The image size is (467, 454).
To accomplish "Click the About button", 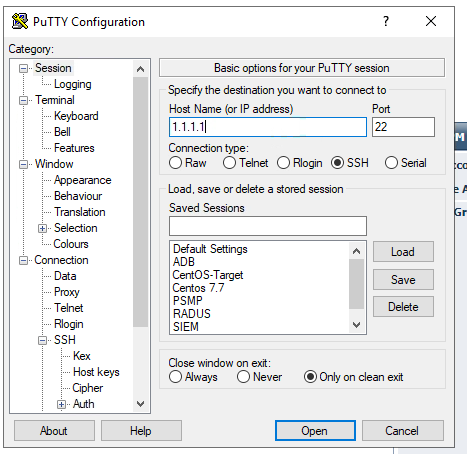I will [54, 431].
